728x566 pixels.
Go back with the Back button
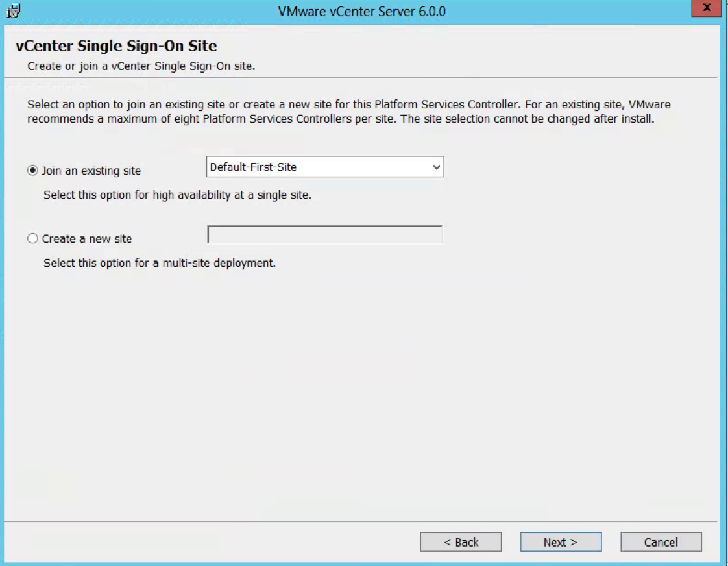tap(461, 542)
